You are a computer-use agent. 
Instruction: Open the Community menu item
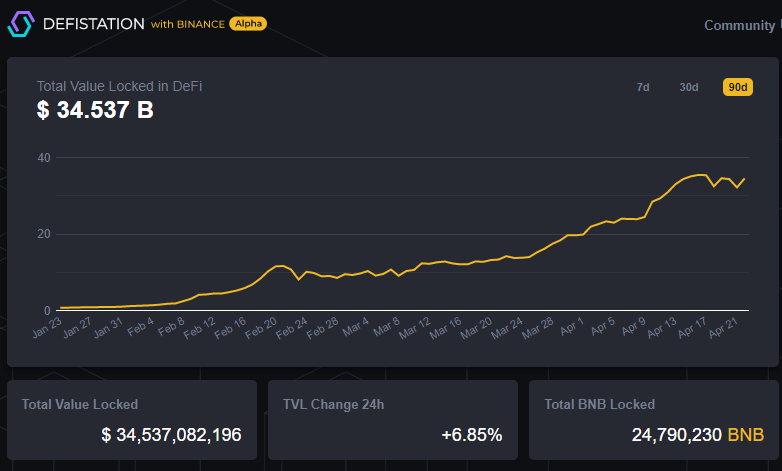pyautogui.click(x=739, y=25)
